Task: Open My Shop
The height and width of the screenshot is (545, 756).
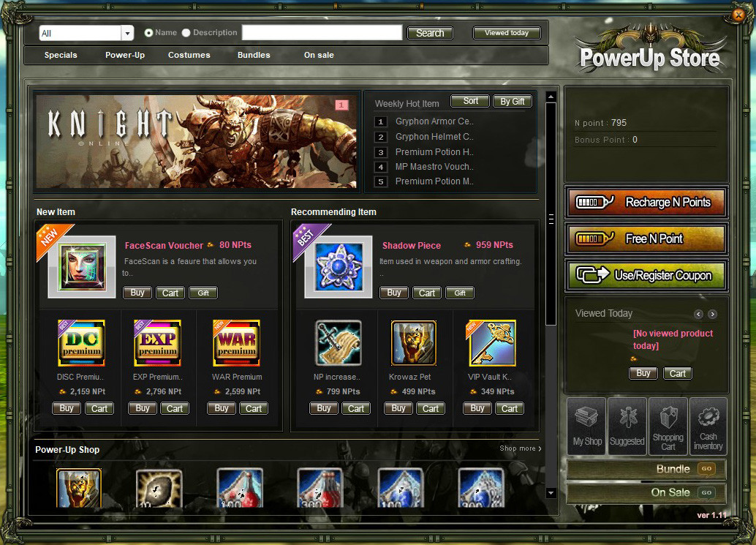Action: [x=587, y=426]
